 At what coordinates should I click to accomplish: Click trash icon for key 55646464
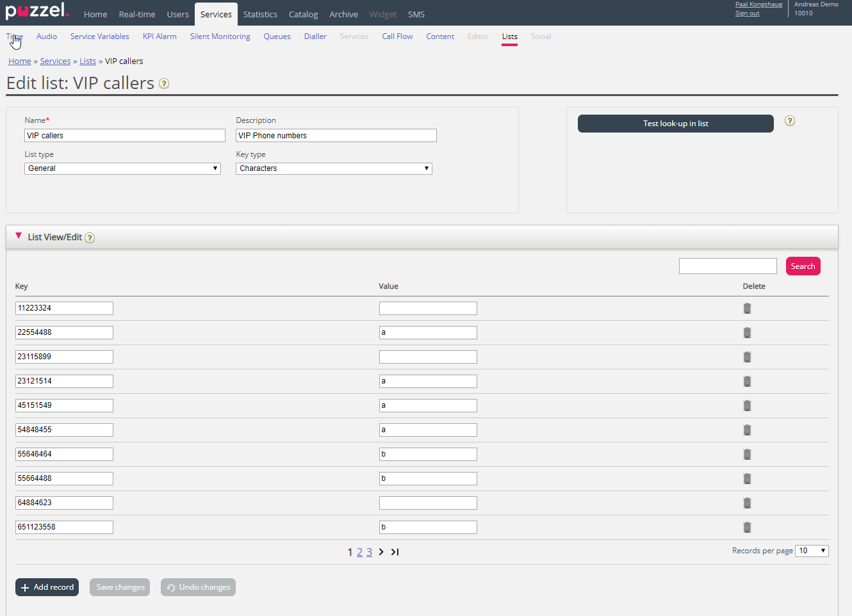[x=747, y=455]
